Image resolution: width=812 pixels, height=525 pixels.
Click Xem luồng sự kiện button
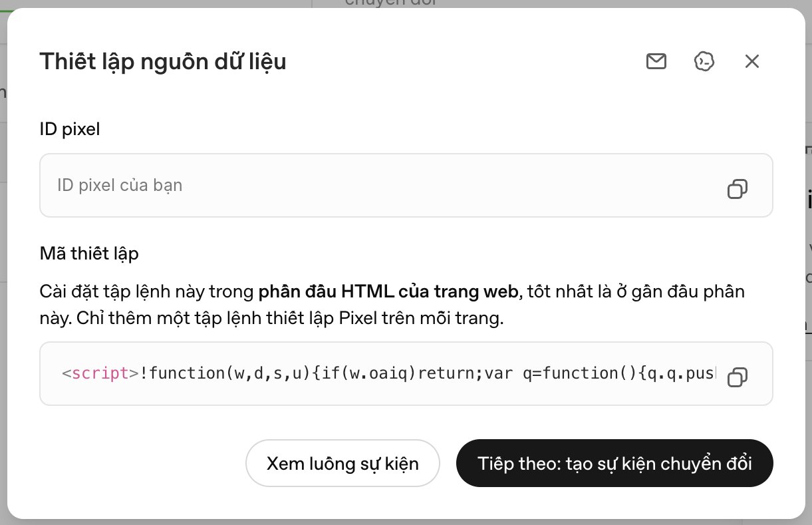click(342, 463)
